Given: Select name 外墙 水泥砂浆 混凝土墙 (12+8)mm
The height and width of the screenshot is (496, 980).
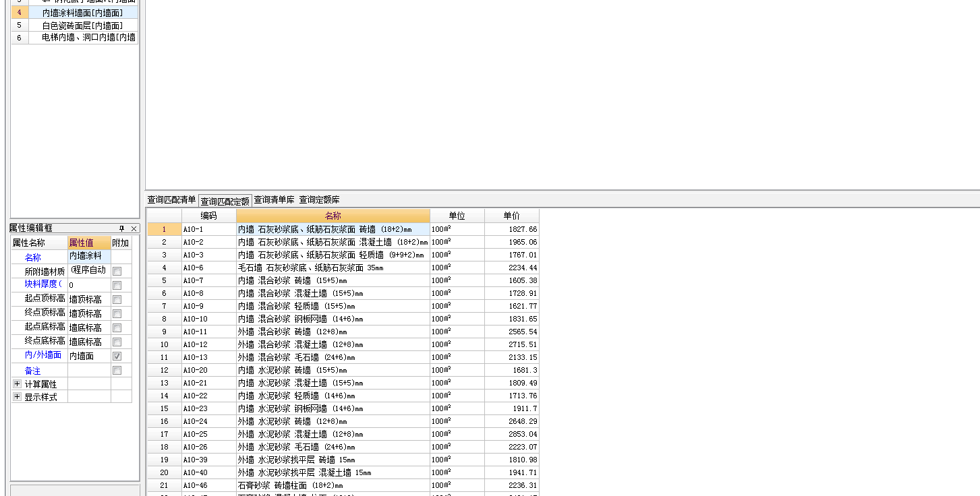Looking at the screenshot, I should click(333, 434).
